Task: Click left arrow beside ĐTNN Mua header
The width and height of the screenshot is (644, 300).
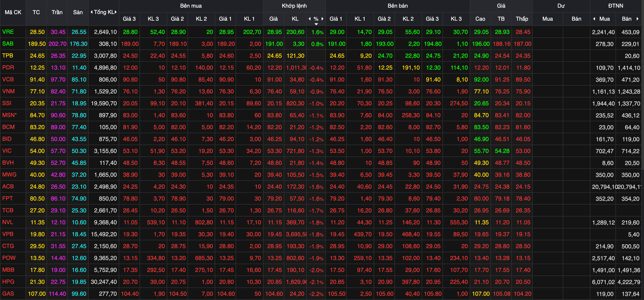Action: pyautogui.click(x=594, y=19)
